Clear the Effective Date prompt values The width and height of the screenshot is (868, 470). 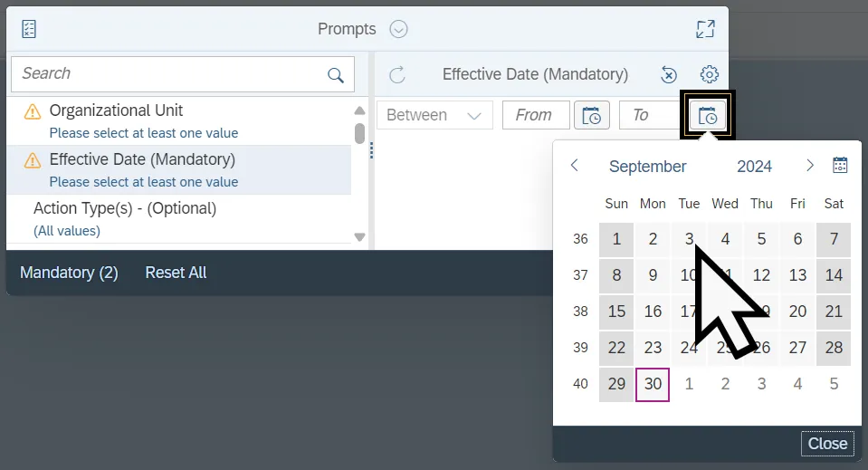coord(669,75)
